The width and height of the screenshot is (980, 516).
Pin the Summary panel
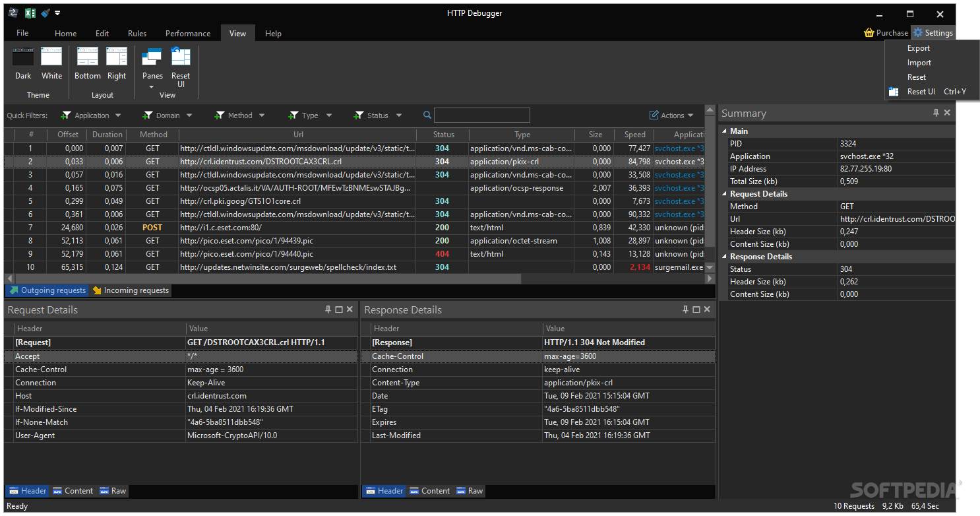(x=936, y=113)
